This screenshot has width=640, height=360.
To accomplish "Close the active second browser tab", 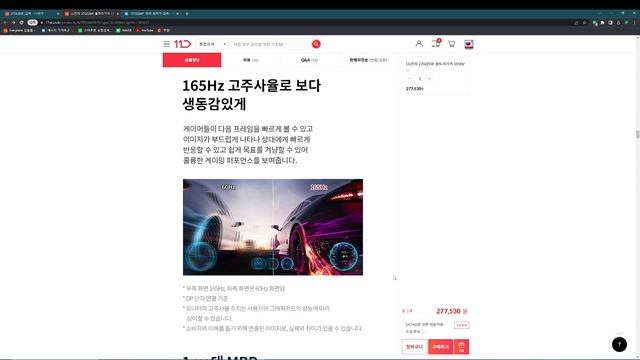I will point(118,13).
